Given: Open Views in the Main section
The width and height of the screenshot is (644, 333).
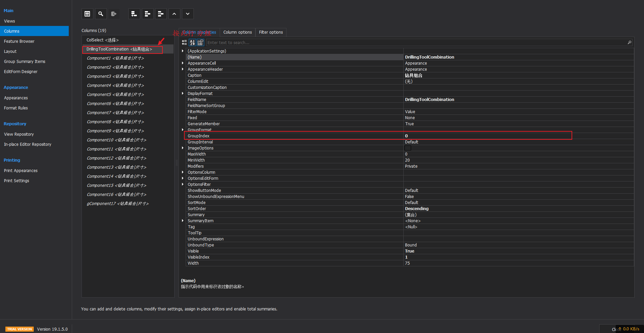Looking at the screenshot, I should point(9,21).
